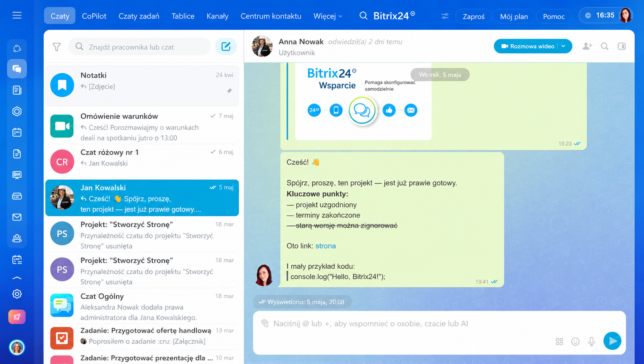Click the 'Wtorek, 5 maja' date label
The width and height of the screenshot is (644, 364).
coord(440,74)
